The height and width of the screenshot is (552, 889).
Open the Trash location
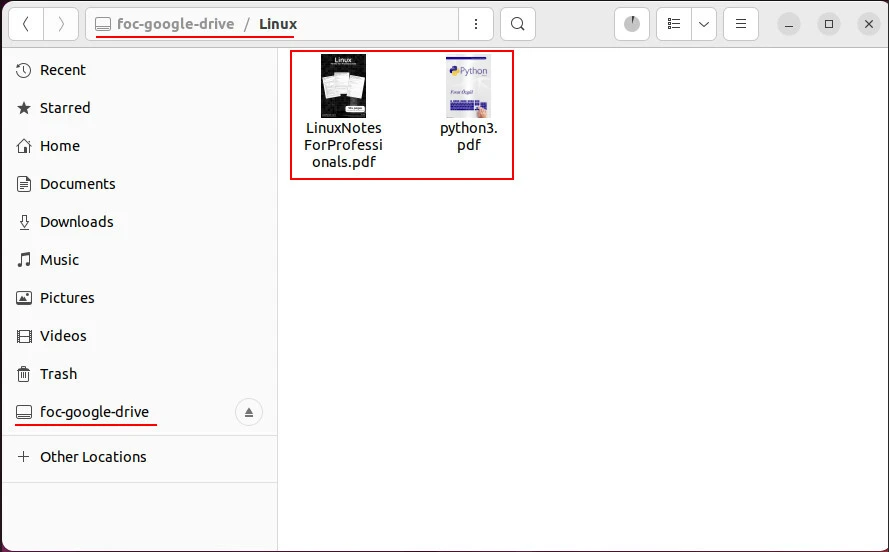click(58, 374)
